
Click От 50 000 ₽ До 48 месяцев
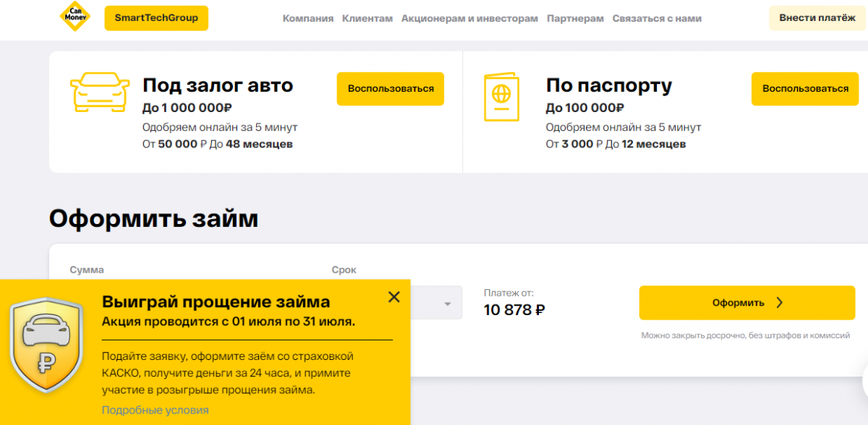[218, 144]
